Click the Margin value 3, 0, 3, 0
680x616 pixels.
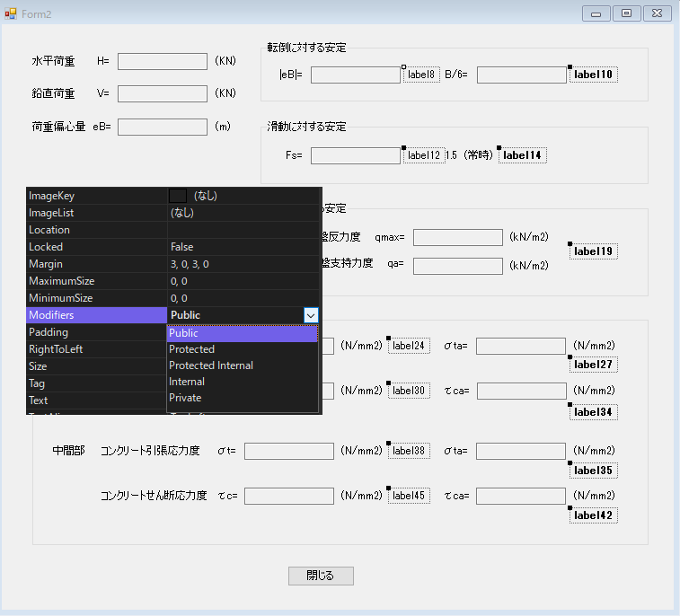[x=190, y=264]
